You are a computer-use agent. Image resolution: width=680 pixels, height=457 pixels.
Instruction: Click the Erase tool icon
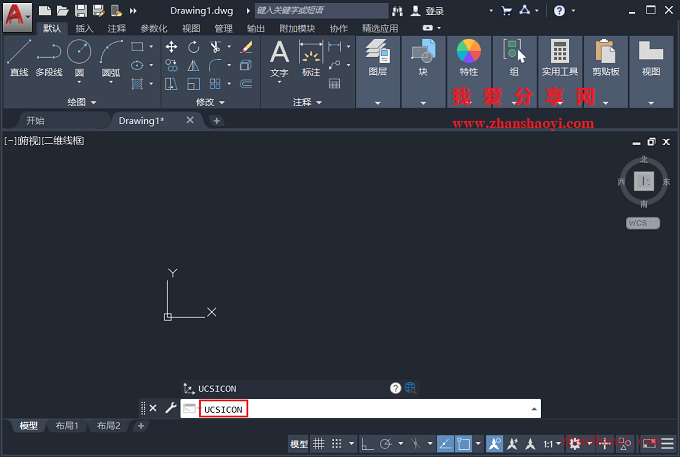click(246, 47)
